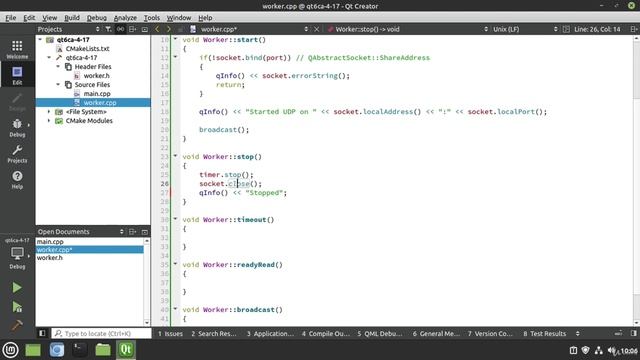Screen dimensions: 640x360
Task: Toggle synchronize with editor link icon
Action: (x=120, y=29)
